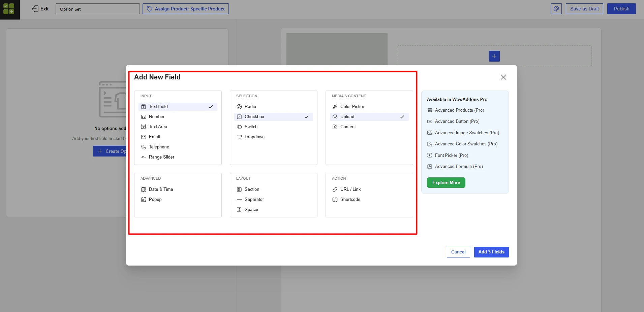
Task: Select the Switch field type
Action: pyautogui.click(x=274, y=127)
